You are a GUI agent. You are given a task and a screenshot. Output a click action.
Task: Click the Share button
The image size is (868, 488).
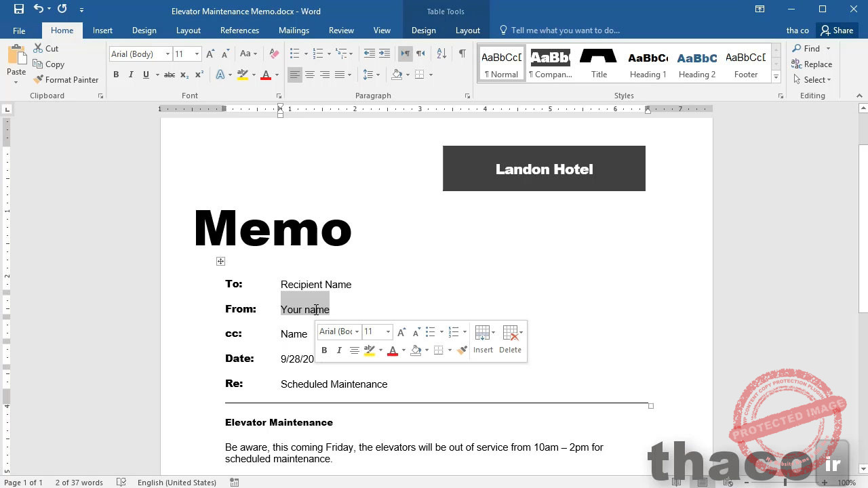tap(837, 30)
